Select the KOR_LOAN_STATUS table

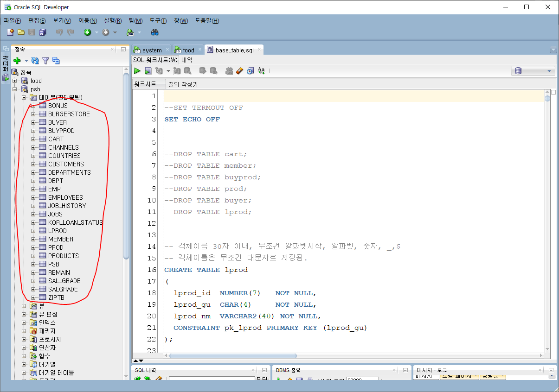coord(76,222)
